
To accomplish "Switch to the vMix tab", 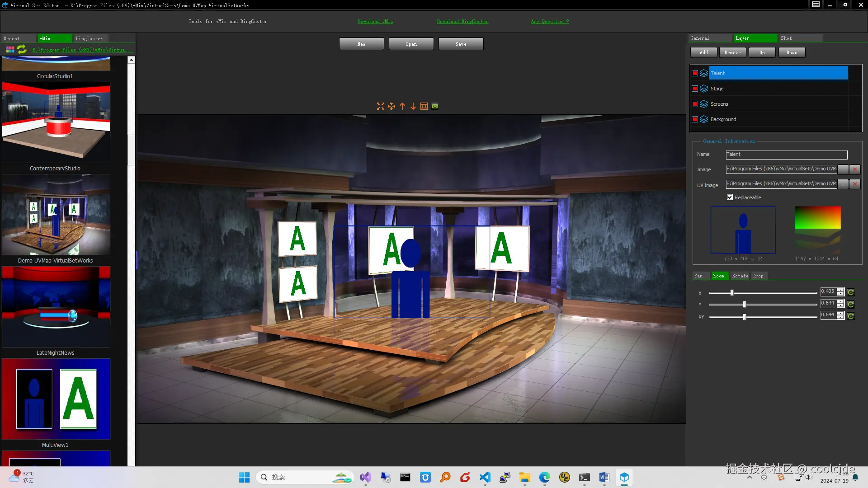I will (55, 38).
